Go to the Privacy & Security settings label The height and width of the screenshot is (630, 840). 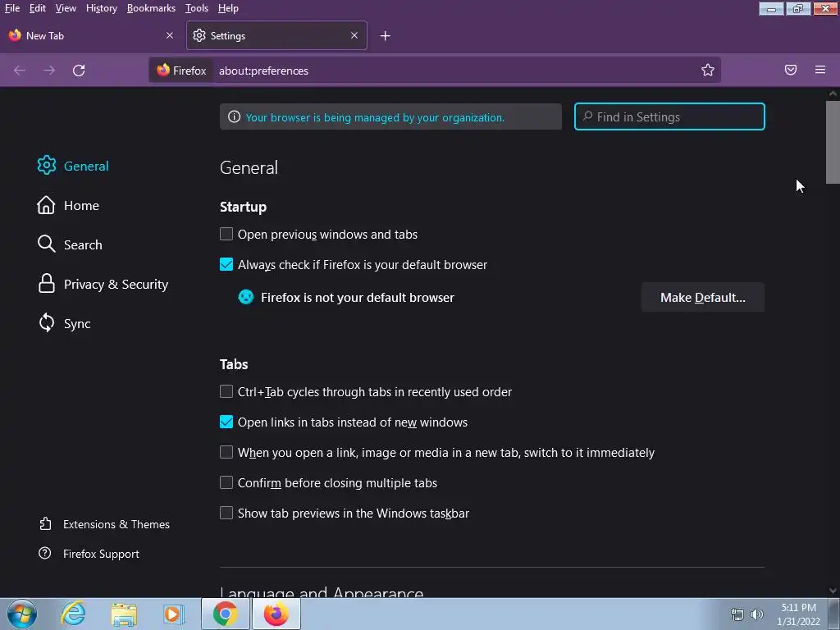pyautogui.click(x=116, y=284)
